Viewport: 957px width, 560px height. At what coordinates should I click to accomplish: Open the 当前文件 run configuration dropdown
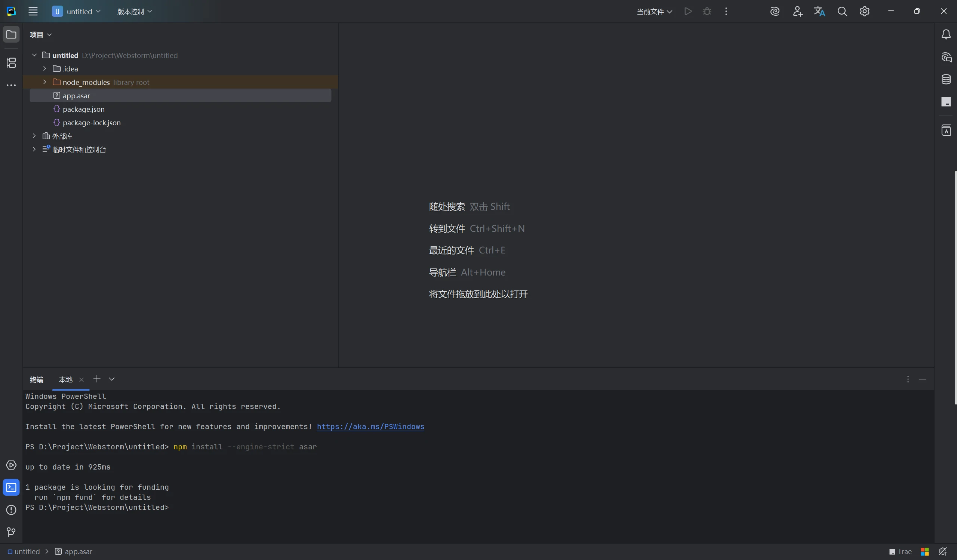pos(654,12)
